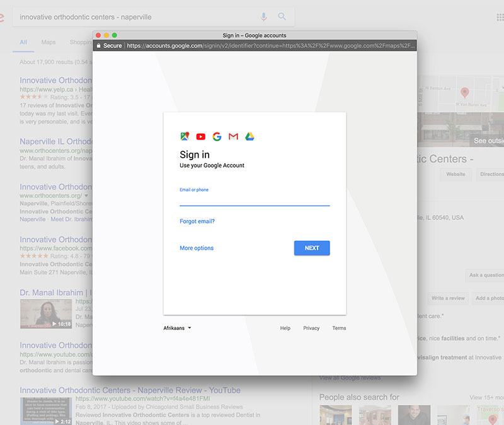Click the voice search microphone icon
The width and height of the screenshot is (504, 425).
[263, 17]
